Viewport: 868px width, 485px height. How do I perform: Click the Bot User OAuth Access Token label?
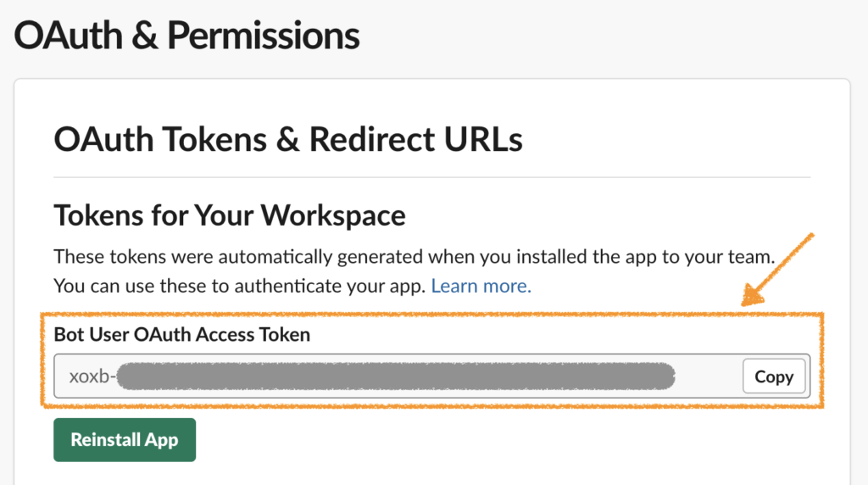pos(181,334)
